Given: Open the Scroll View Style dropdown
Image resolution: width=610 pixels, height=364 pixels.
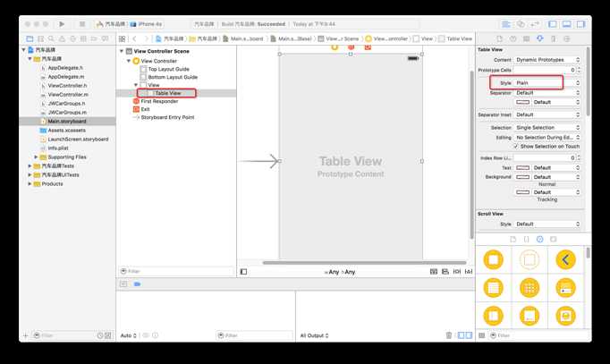Looking at the screenshot, I should (547, 224).
